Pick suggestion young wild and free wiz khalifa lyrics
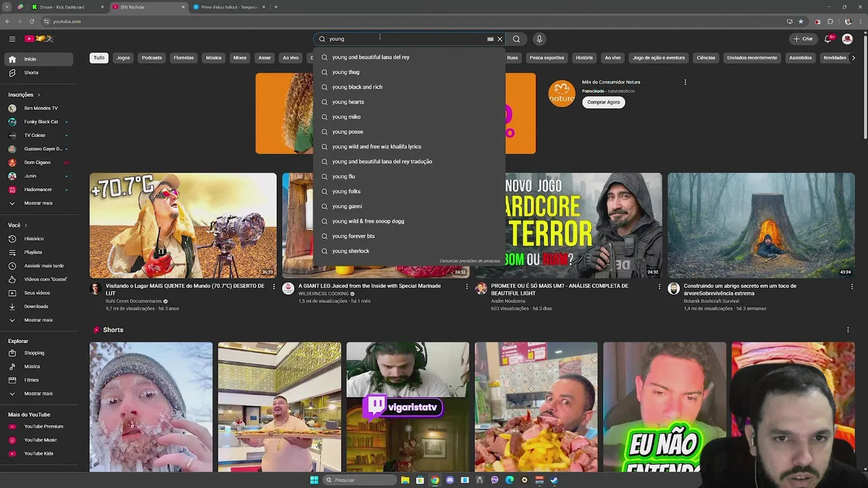868x488 pixels. [x=410, y=146]
